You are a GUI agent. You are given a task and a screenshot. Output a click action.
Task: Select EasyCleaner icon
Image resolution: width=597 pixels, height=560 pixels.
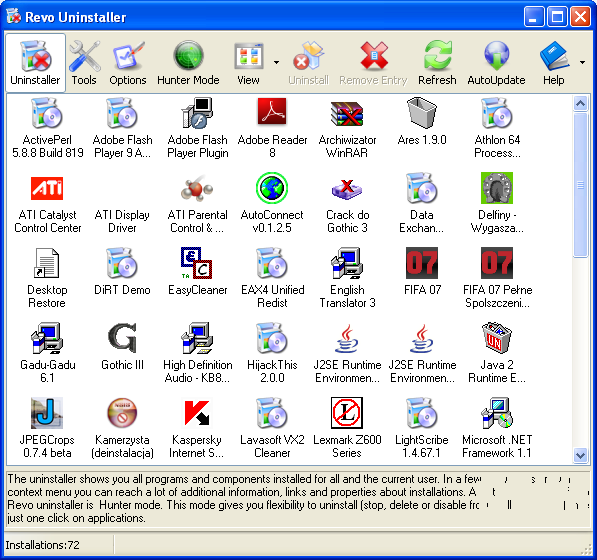197,263
